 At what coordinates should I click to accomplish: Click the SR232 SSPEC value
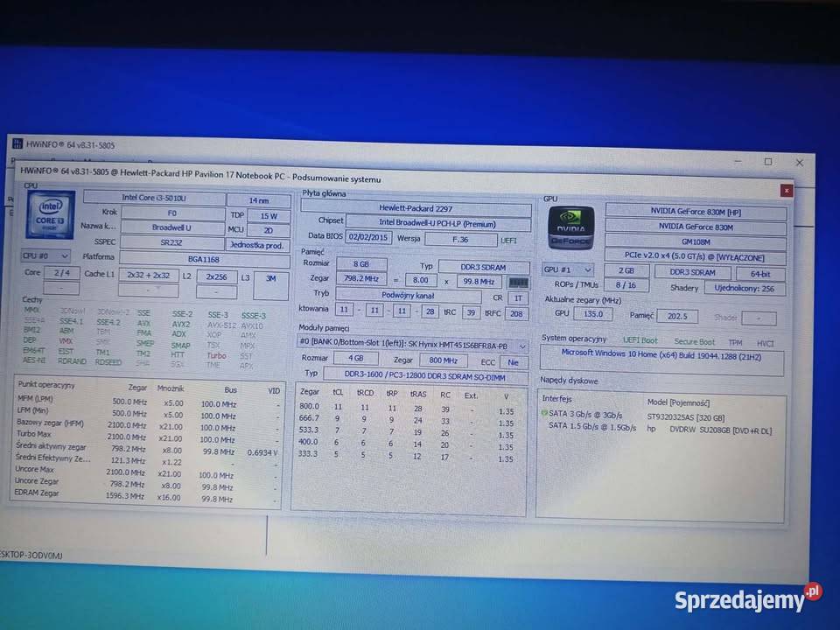(x=171, y=242)
